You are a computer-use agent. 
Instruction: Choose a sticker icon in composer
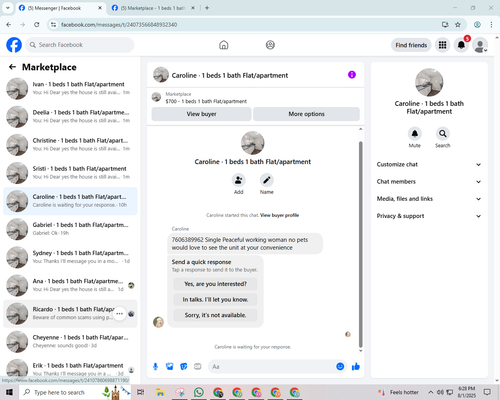184,367
